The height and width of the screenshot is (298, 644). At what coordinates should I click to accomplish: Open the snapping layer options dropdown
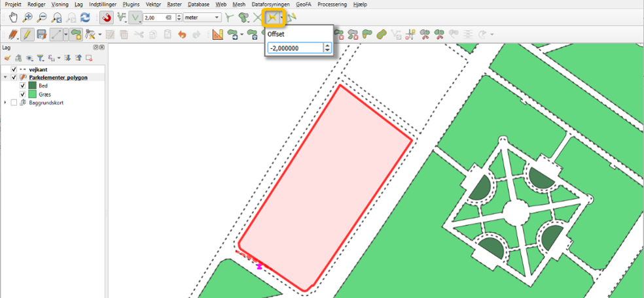tap(122, 18)
